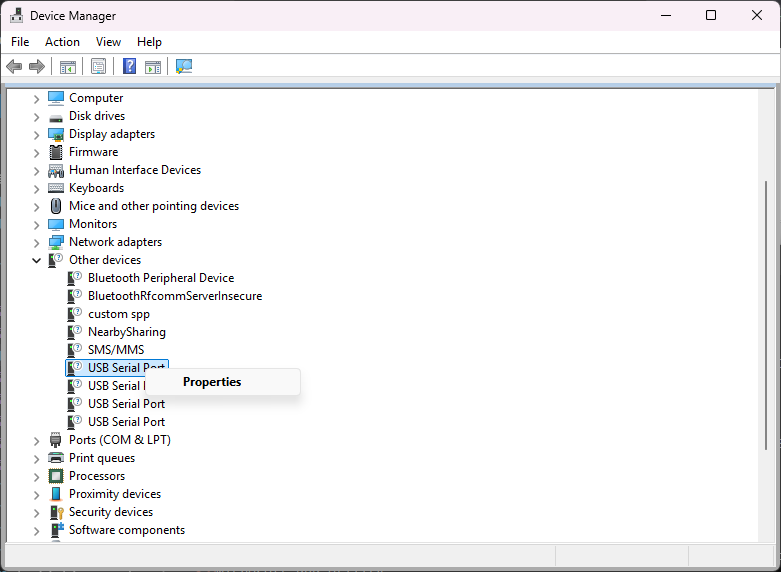Screen dimensions: 781x572
Task: Click the Network adapters icon
Action: (x=56, y=243)
